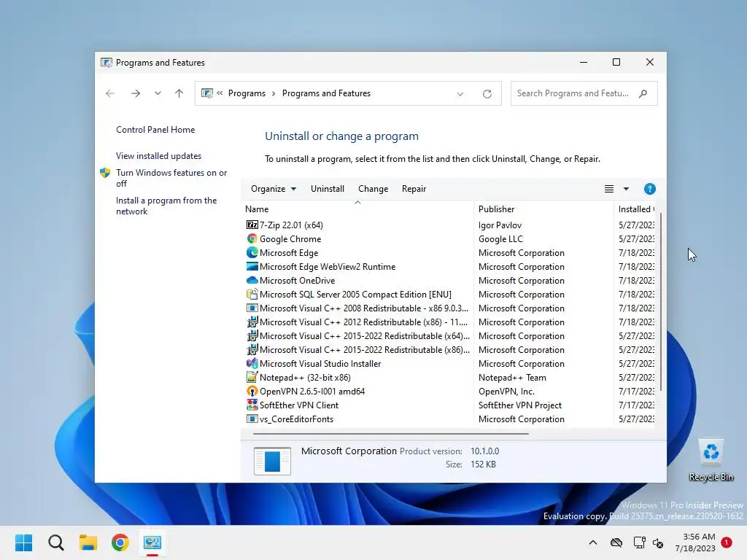747x560 pixels.
Task: Open the Recycle Bin desktop icon
Action: [x=711, y=460]
